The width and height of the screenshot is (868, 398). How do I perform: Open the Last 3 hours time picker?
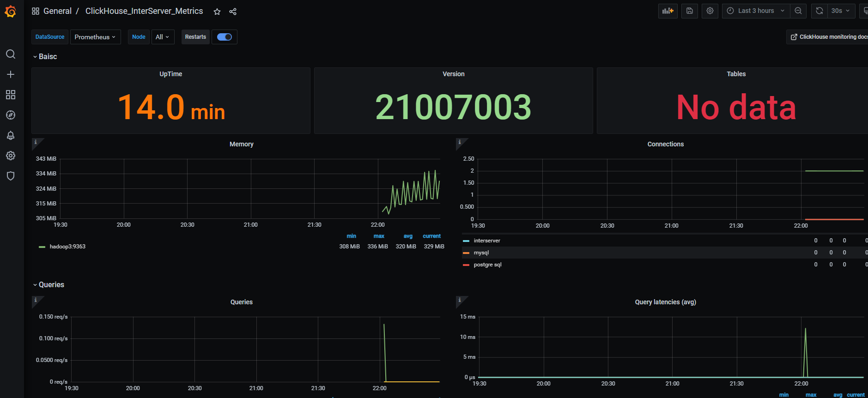click(x=756, y=11)
